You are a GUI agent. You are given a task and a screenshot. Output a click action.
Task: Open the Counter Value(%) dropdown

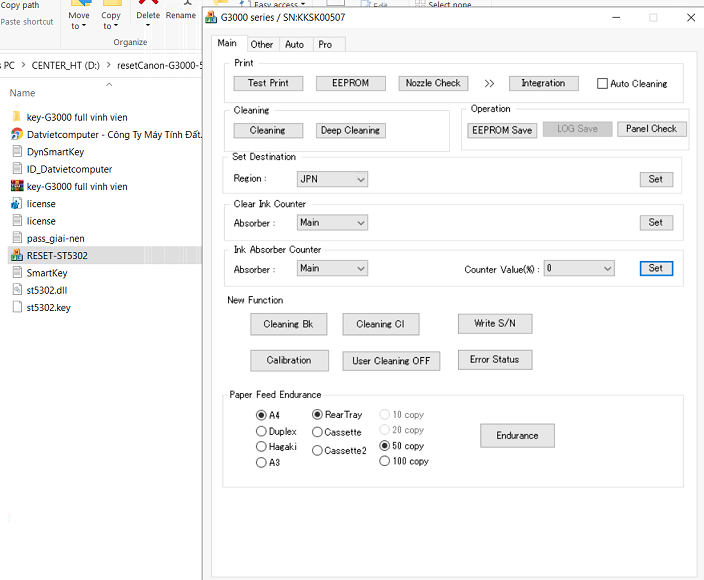[579, 268]
